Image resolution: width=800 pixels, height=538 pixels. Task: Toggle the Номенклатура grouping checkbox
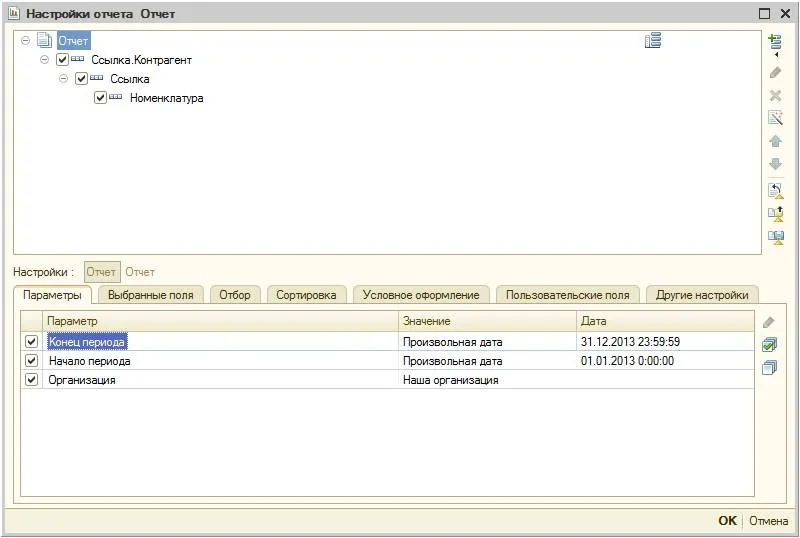[101, 97]
